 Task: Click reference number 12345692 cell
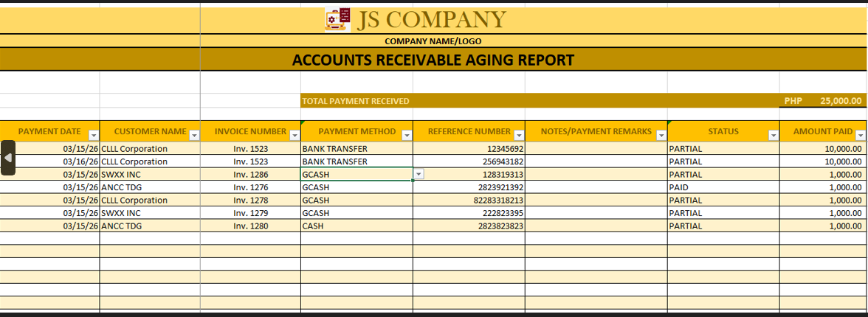pos(469,149)
